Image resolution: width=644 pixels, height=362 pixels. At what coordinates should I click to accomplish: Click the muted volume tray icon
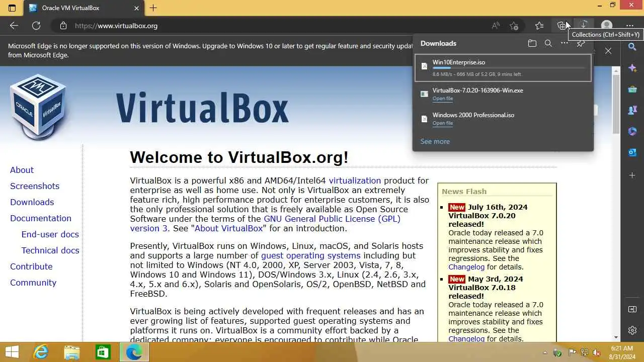[x=597, y=352]
